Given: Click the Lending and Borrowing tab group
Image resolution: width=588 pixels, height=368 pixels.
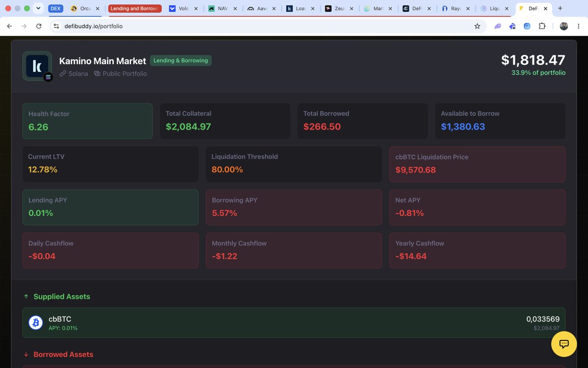Looking at the screenshot, I should pyautogui.click(x=134, y=8).
